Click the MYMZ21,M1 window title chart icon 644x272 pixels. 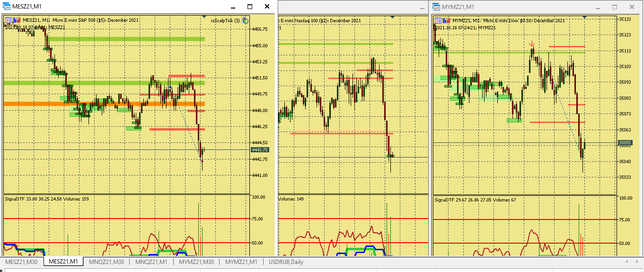436,7
